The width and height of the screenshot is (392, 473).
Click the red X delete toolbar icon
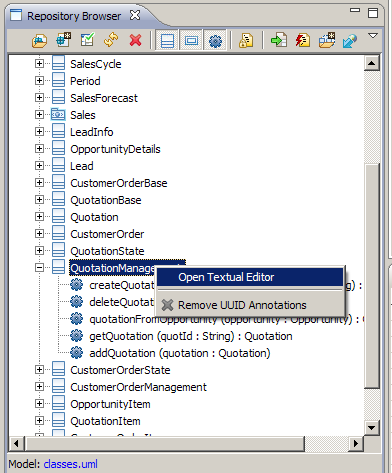(x=135, y=40)
